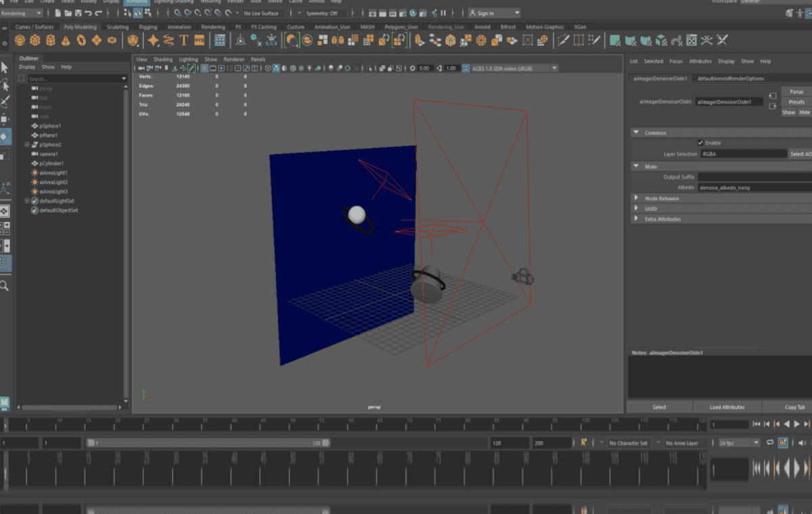Viewport: 812px width, 514px height.
Task: Select the polygon cone shelf icon
Action: coord(66,41)
